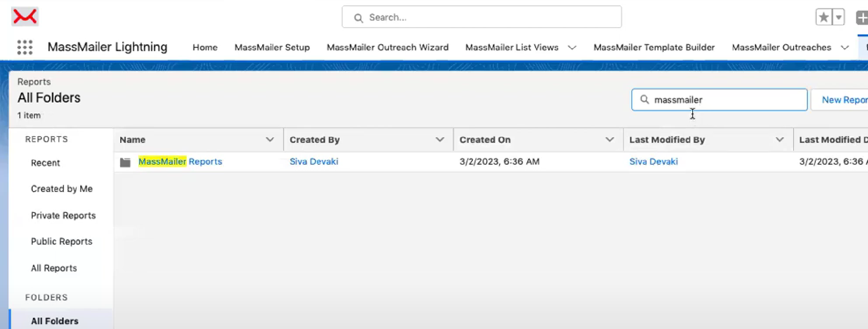
Task: Click magnifier icon in folder search box
Action: pos(645,99)
